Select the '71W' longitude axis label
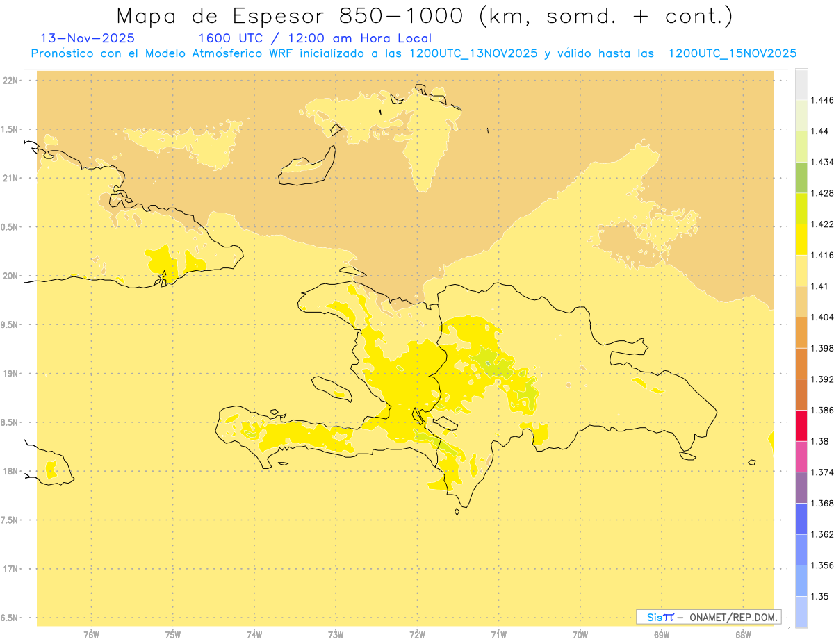Viewport: 834px width, 644px height. [x=498, y=634]
